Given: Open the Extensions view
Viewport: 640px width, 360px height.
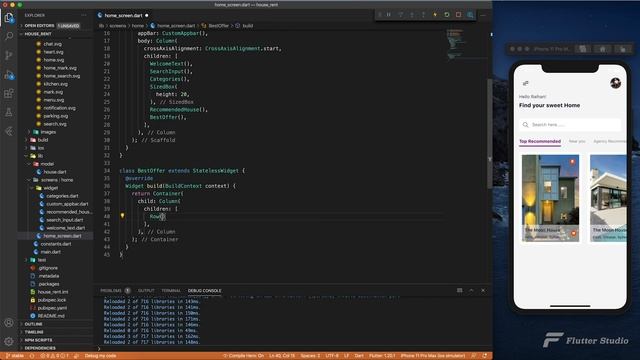Looking at the screenshot, I should click(x=9, y=93).
